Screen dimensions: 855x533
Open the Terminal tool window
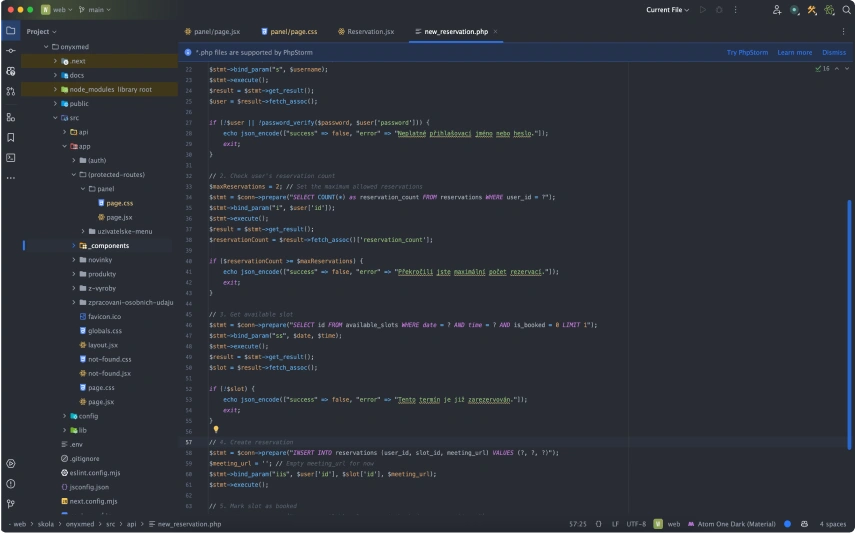pyautogui.click(x=11, y=157)
